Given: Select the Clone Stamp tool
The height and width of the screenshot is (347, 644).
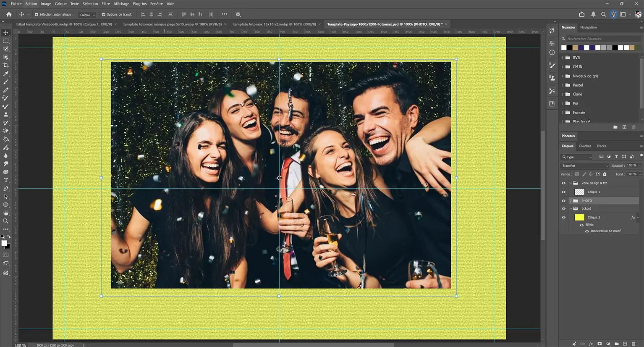Looking at the screenshot, I should coord(6,115).
